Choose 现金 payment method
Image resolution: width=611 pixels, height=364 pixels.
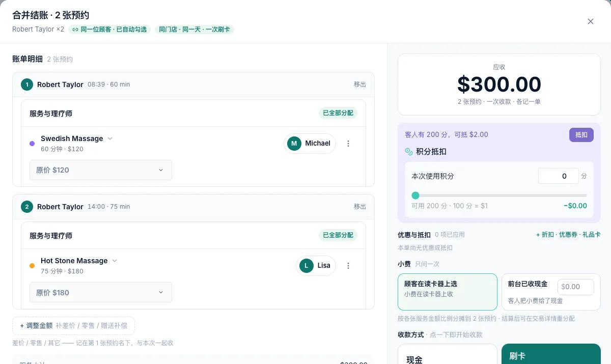pyautogui.click(x=448, y=354)
